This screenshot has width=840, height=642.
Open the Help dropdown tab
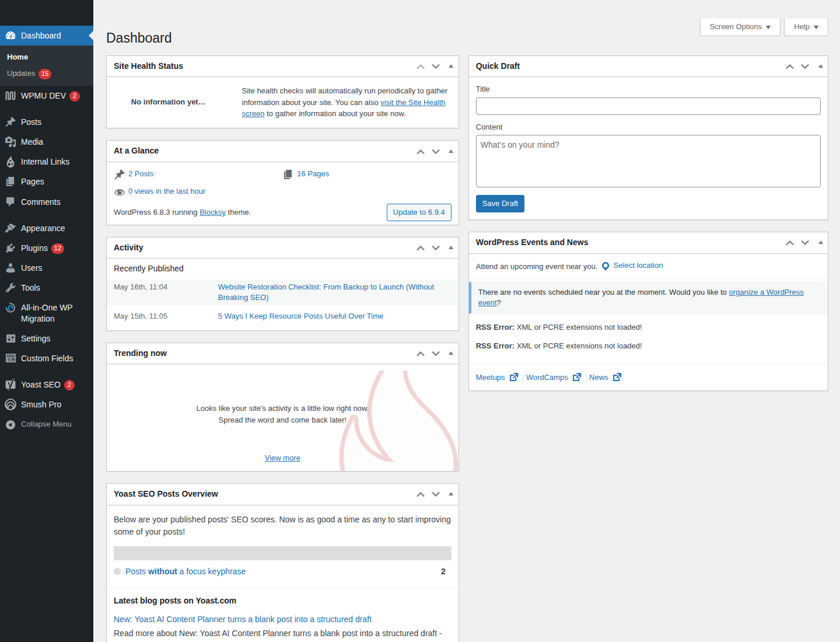tap(806, 27)
